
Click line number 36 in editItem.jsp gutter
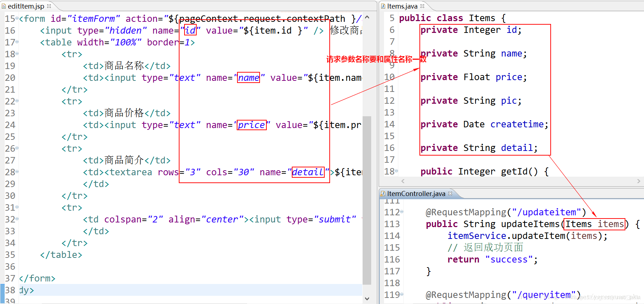click(10, 266)
